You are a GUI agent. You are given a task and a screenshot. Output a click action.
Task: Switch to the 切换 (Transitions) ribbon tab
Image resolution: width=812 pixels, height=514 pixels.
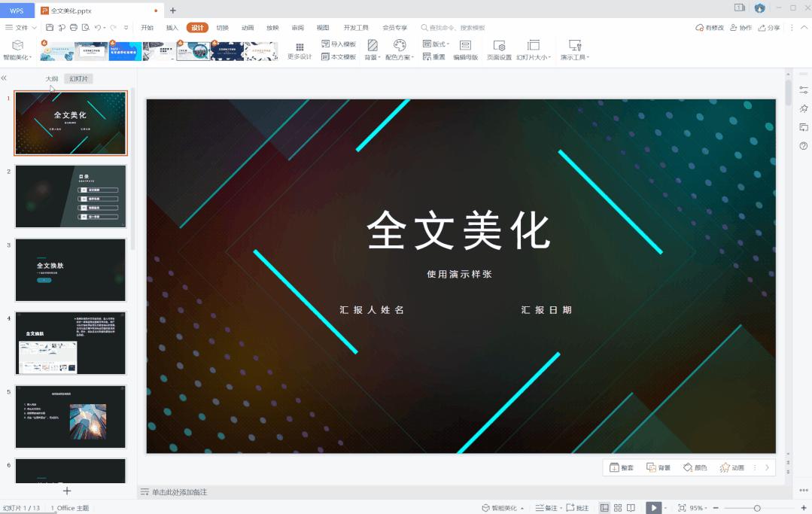pyautogui.click(x=221, y=27)
